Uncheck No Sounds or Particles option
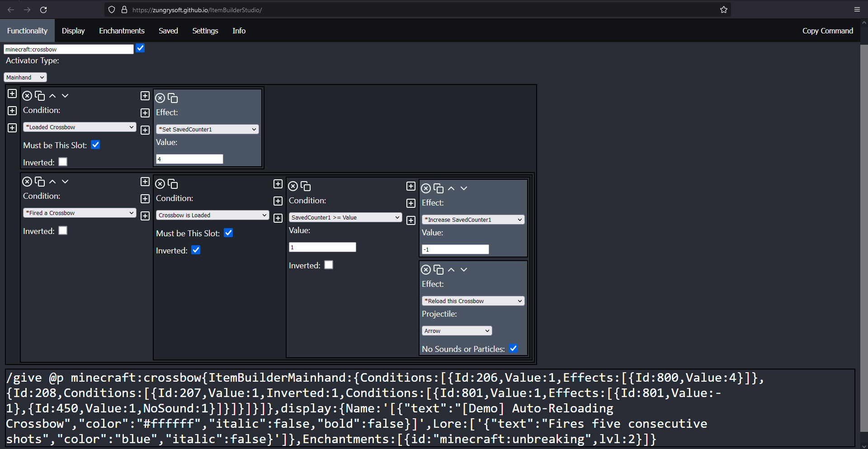 (x=513, y=349)
